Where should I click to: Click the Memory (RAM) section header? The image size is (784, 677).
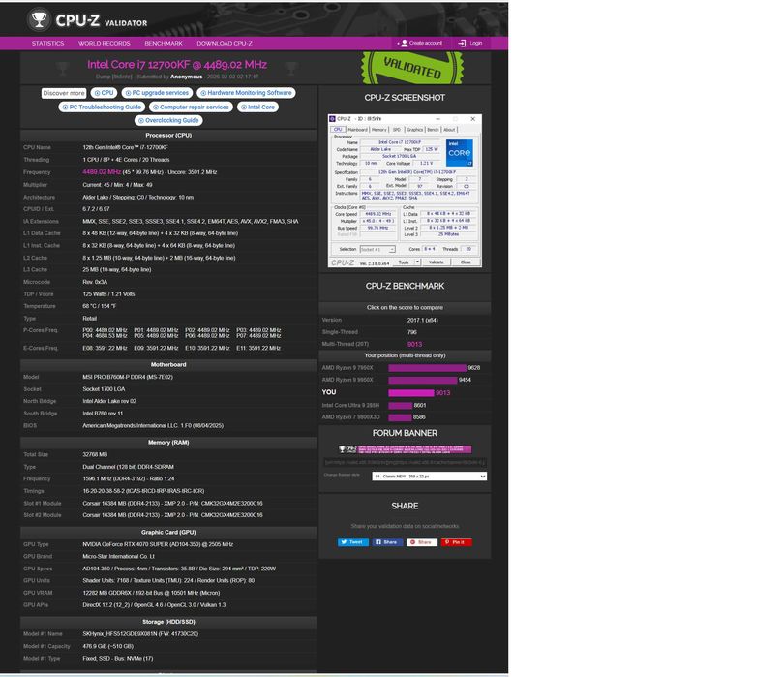(168, 443)
